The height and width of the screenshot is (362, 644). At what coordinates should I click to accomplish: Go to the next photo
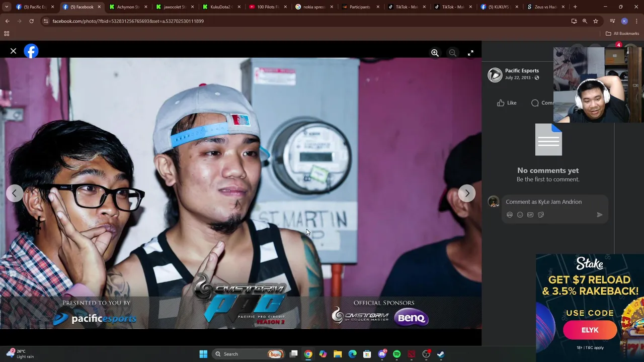pos(467,193)
